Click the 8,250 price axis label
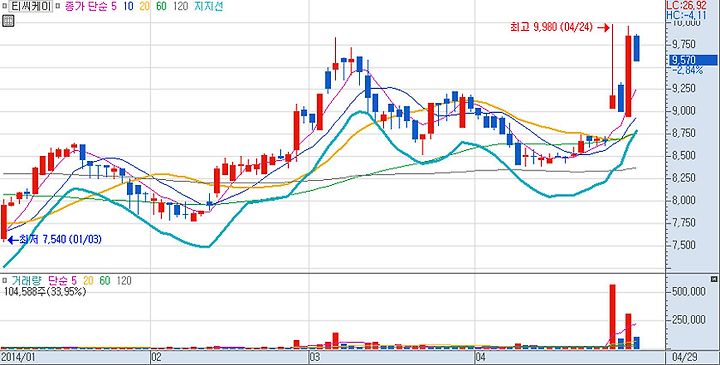720x365 pixels. 683,178
